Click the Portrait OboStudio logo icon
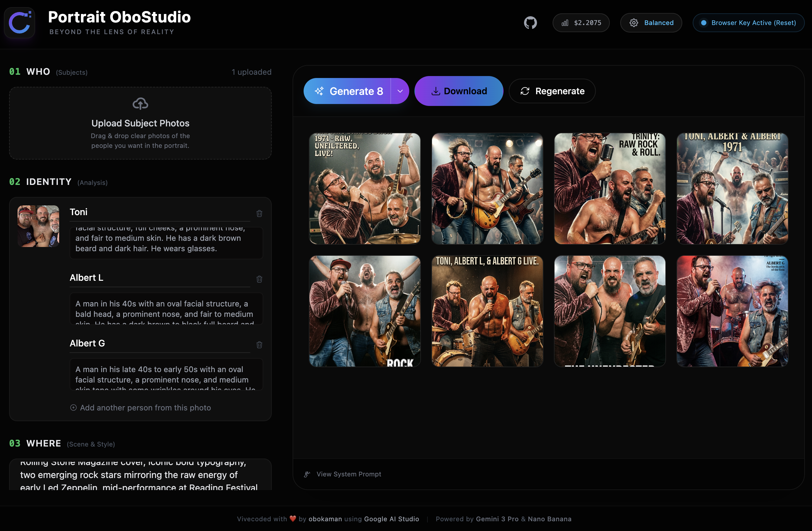Screen dimensions: 812x531 [20, 23]
